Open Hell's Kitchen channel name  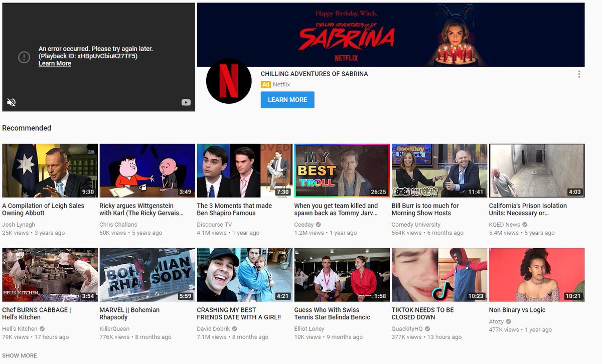[20, 329]
